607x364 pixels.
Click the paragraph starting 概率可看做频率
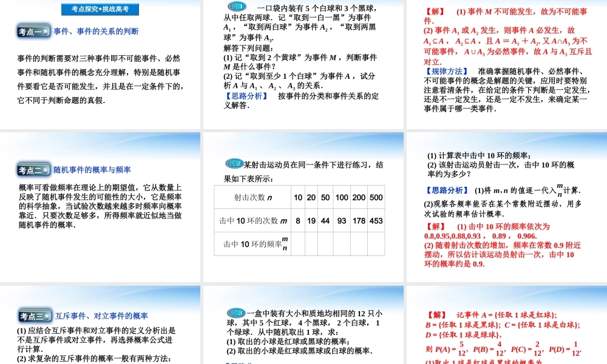tap(100, 206)
